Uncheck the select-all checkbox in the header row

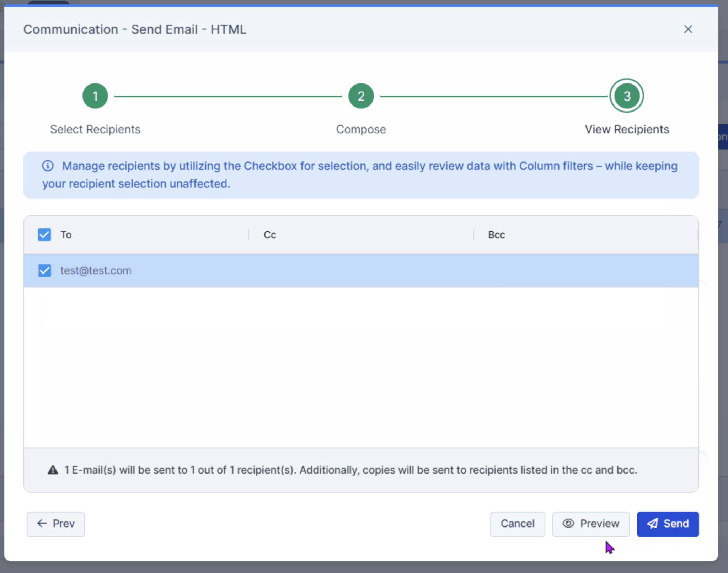point(44,234)
